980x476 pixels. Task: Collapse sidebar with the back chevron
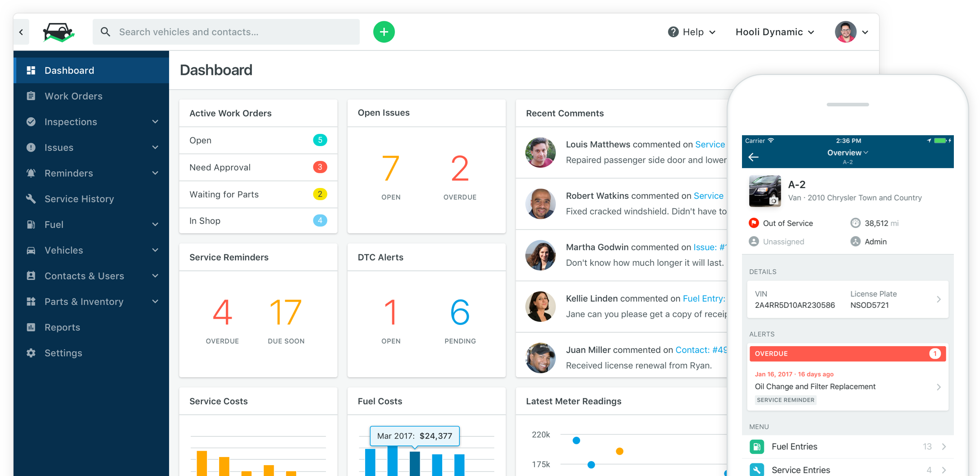pos(21,32)
